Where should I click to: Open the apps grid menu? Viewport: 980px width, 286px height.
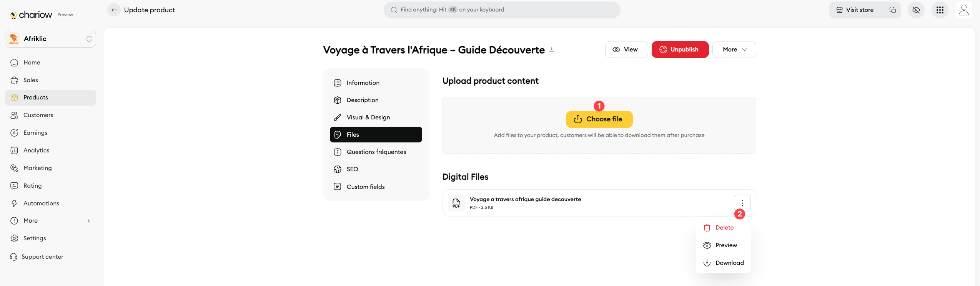point(940,10)
